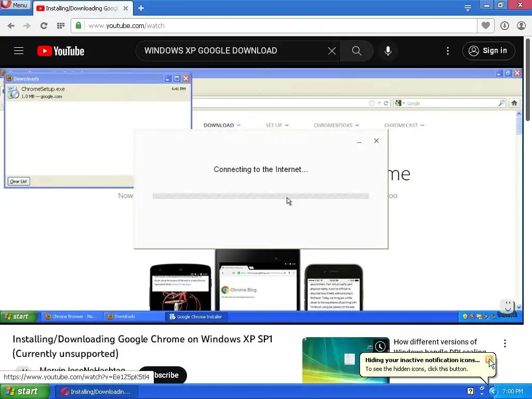Click the YouTube search text field

(234, 51)
